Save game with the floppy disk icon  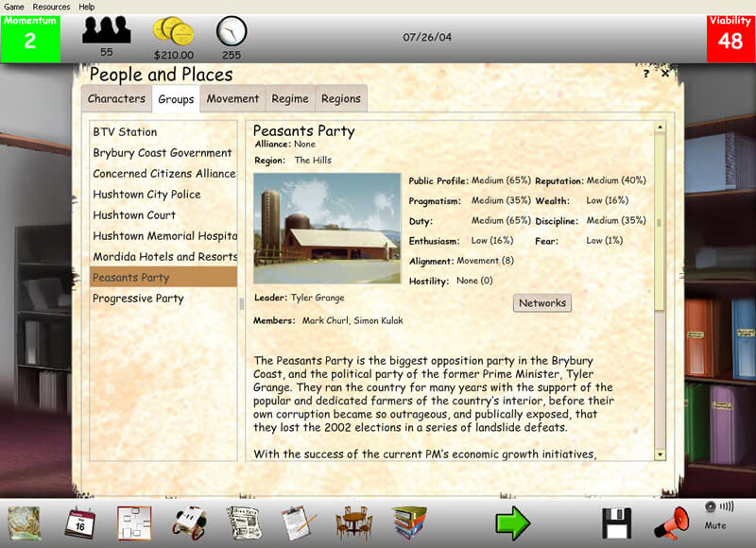616,522
